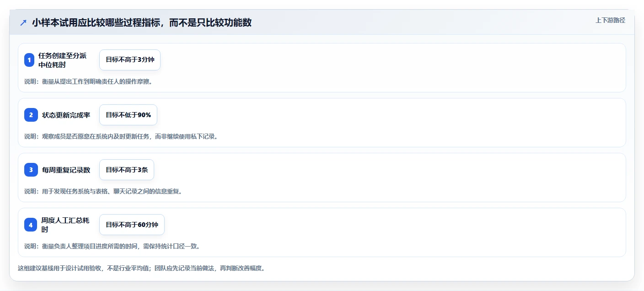The width and height of the screenshot is (644, 291).
Task: Click number badge 2 for 状态更新完成率
Action: point(31,115)
